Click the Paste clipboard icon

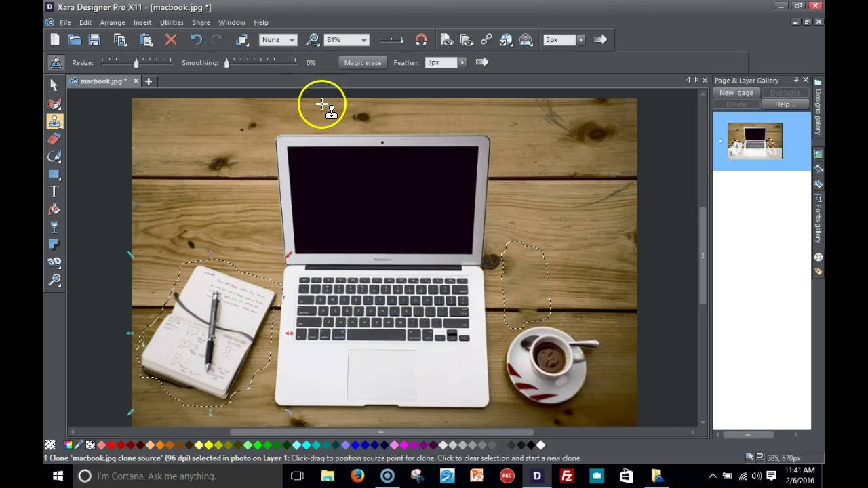click(146, 40)
